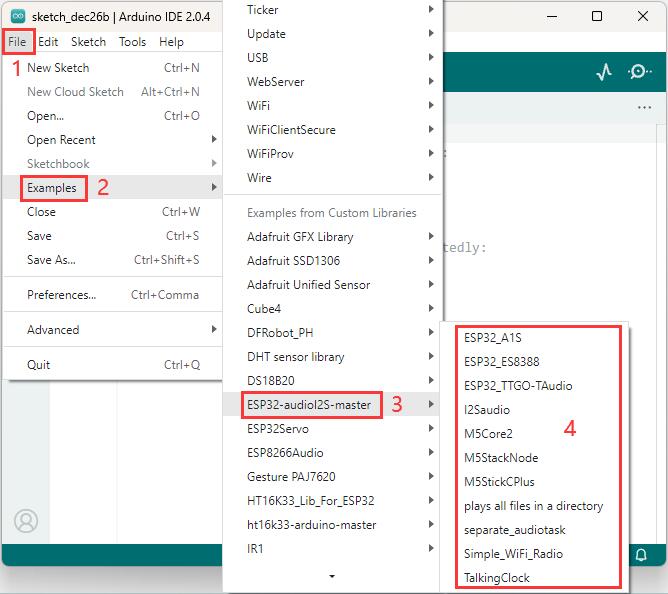This screenshot has width=668, height=594.
Task: Open the Tools menu
Action: coord(132,42)
